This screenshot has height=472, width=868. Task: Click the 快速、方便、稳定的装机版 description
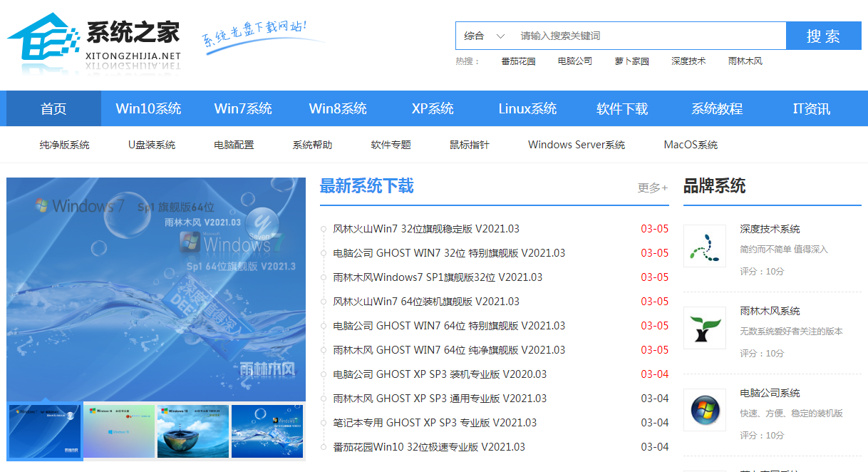coord(791,414)
